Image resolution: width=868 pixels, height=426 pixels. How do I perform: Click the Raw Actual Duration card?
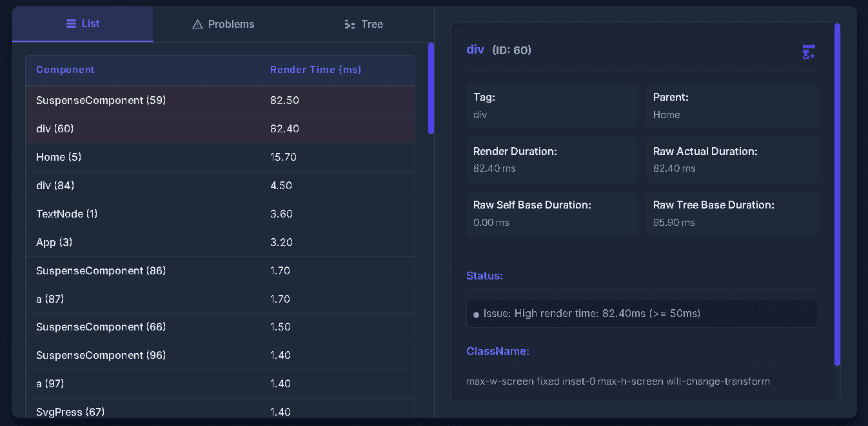tap(732, 159)
